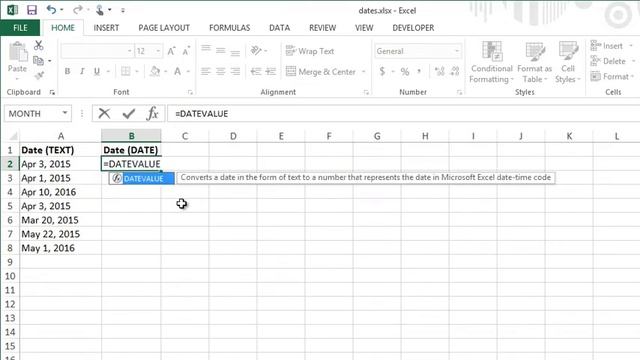Open font name dropdown
The width and height of the screenshot is (640, 360).
[129, 51]
